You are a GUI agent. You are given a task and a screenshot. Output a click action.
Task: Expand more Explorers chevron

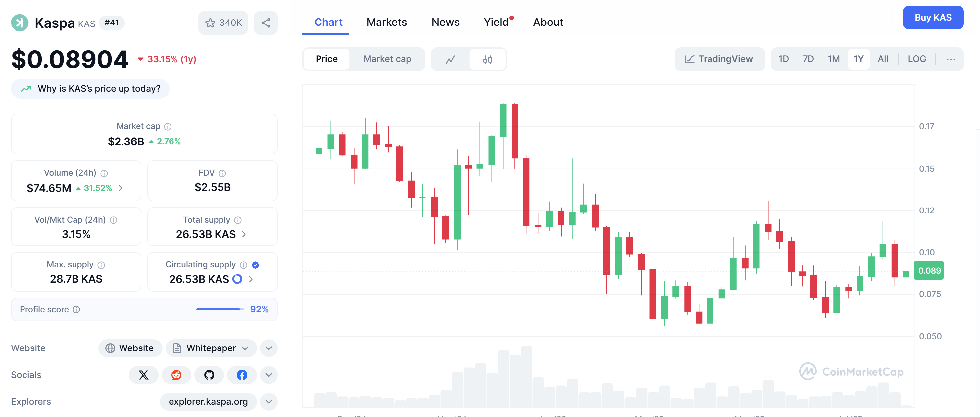[x=269, y=401]
